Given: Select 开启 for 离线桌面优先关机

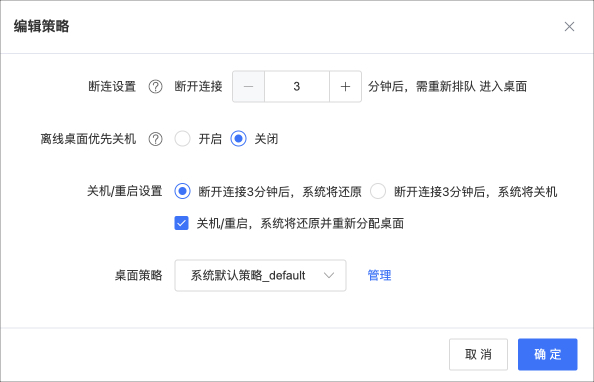Looking at the screenshot, I should (x=182, y=139).
